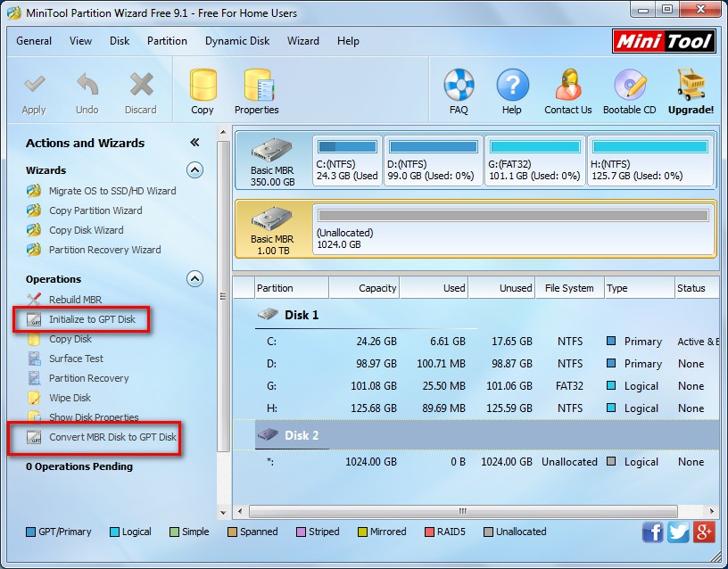This screenshot has height=569, width=728.
Task: Run Surface Test operation
Action: [x=76, y=359]
